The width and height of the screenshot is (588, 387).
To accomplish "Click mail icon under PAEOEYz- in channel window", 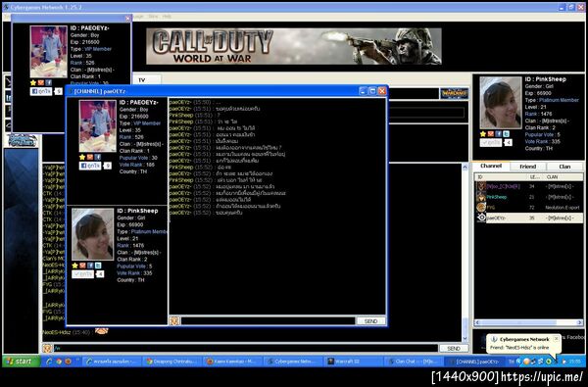I will [90, 157].
